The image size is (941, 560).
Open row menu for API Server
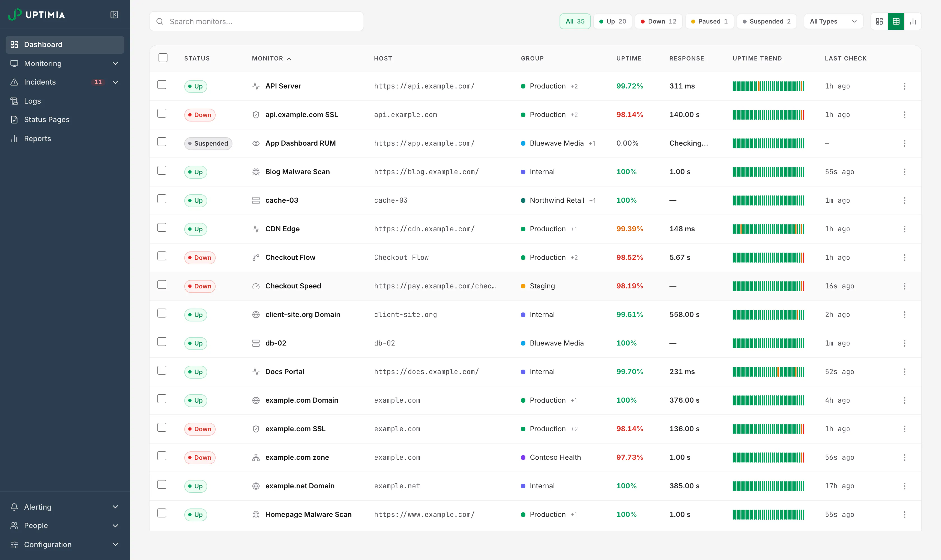coord(904,86)
